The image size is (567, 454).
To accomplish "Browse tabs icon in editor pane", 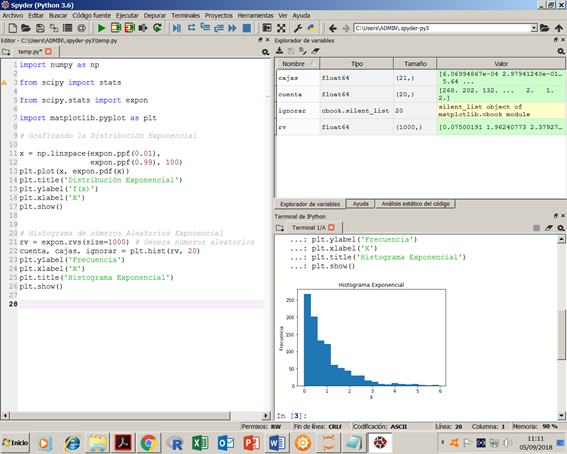I will click(6, 52).
